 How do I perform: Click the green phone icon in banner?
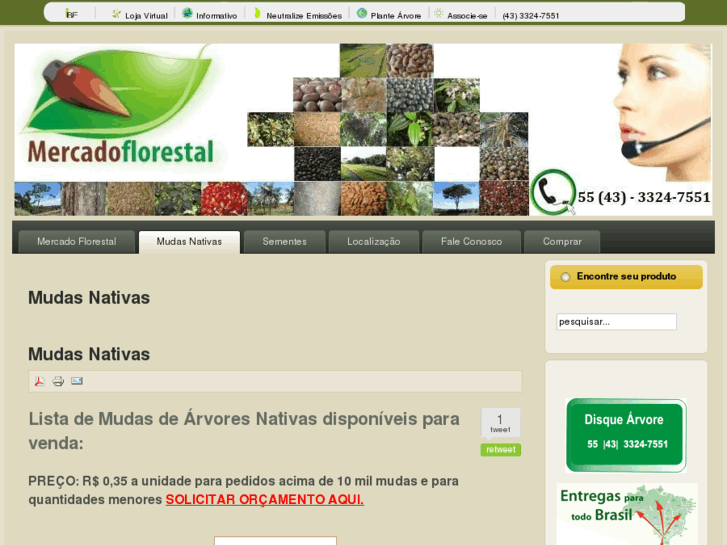tap(553, 192)
